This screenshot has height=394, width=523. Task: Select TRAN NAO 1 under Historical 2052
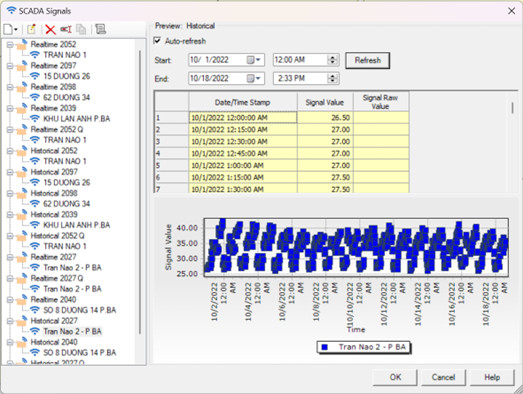65,161
